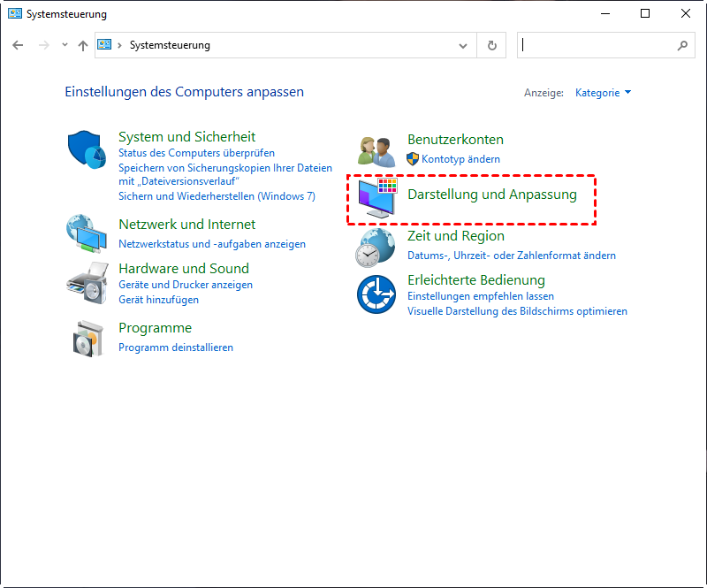Open Programme heading

[156, 328]
